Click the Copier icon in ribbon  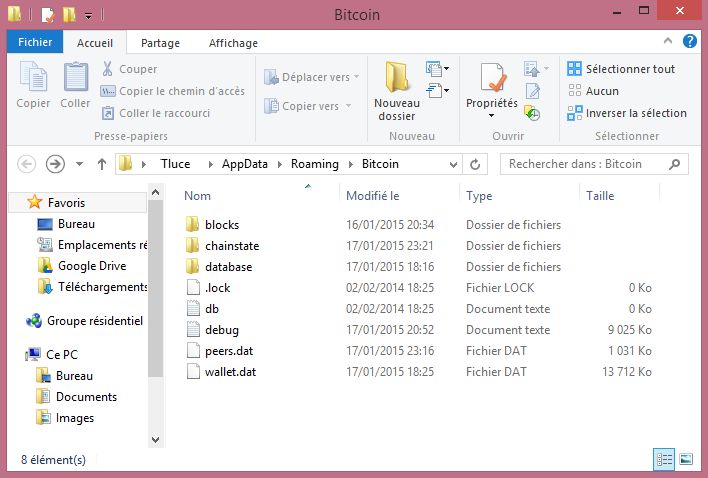33,78
